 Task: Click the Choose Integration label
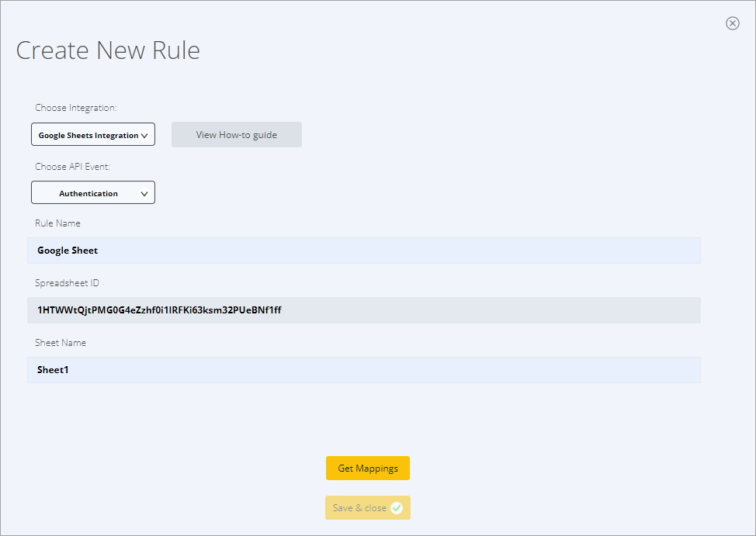point(76,108)
